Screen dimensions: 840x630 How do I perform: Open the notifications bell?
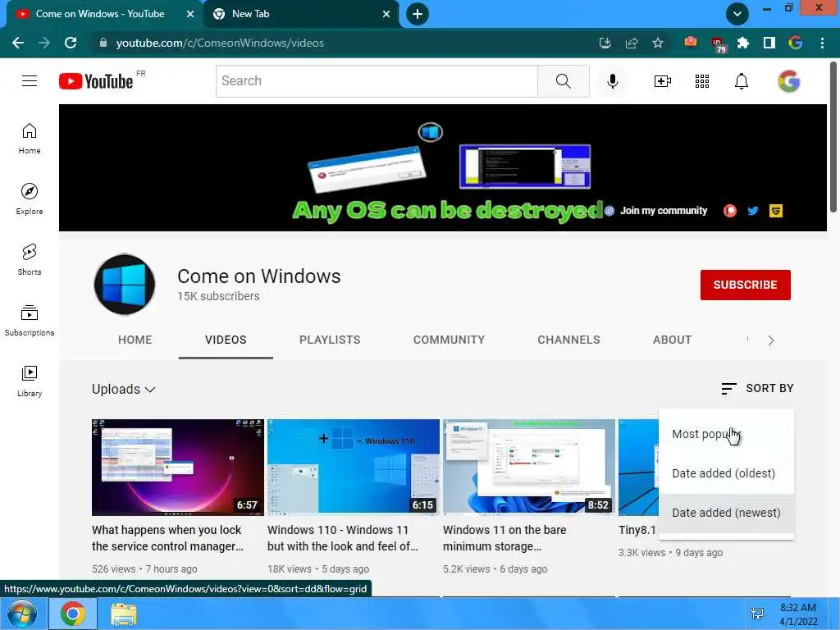click(x=741, y=81)
